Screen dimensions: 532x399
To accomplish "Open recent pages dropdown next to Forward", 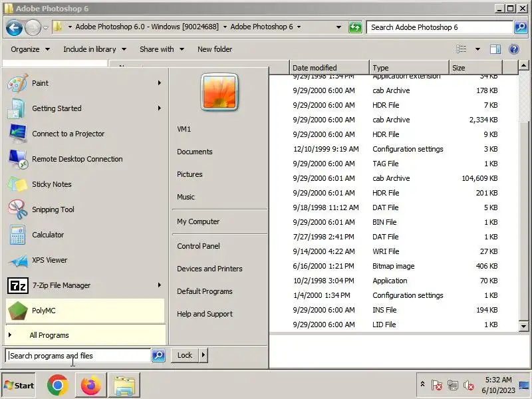I will (x=45, y=27).
